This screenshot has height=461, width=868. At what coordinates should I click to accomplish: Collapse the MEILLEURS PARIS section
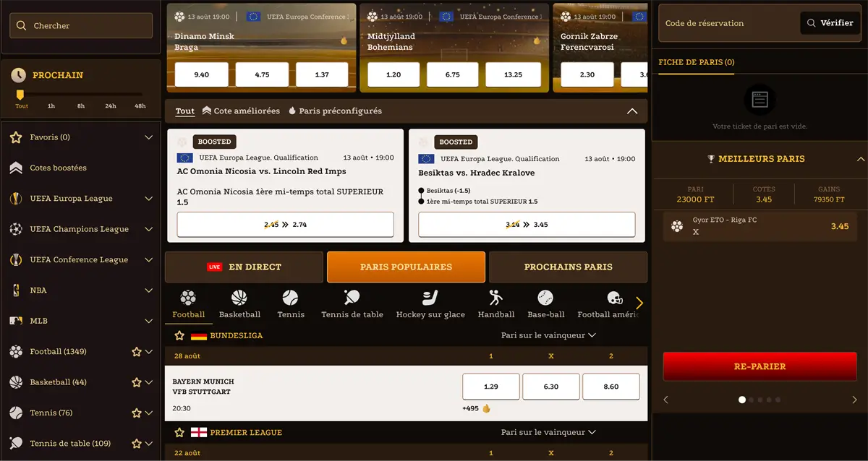[860, 159]
